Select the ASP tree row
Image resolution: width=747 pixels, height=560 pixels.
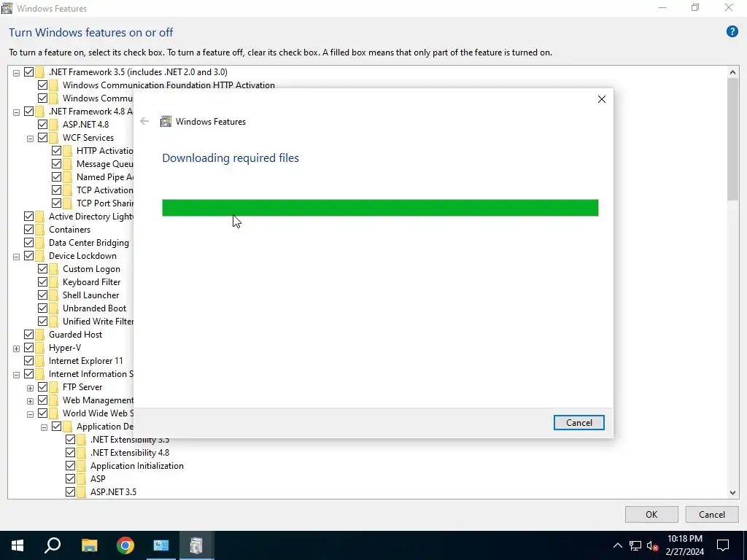pyautogui.click(x=98, y=478)
